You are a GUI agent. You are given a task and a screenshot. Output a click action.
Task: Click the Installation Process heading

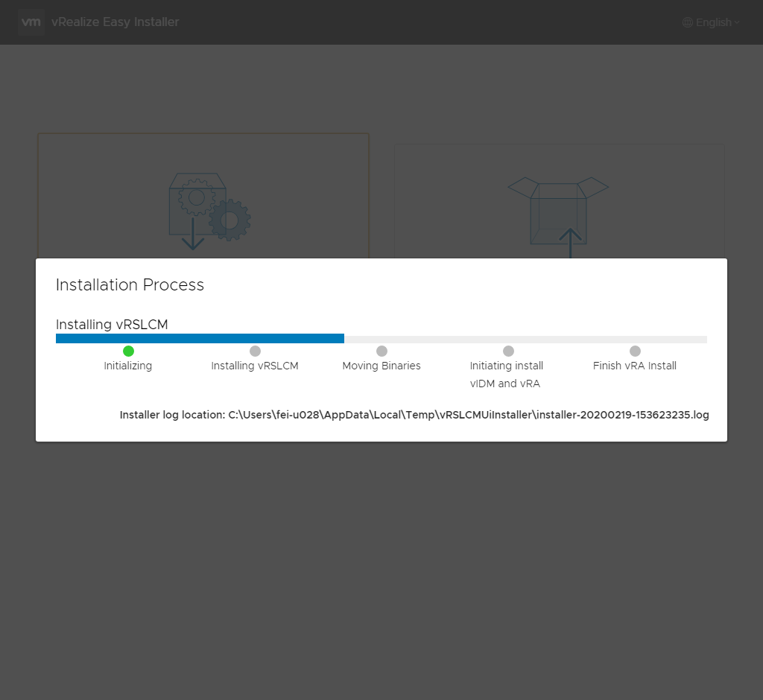click(x=130, y=284)
